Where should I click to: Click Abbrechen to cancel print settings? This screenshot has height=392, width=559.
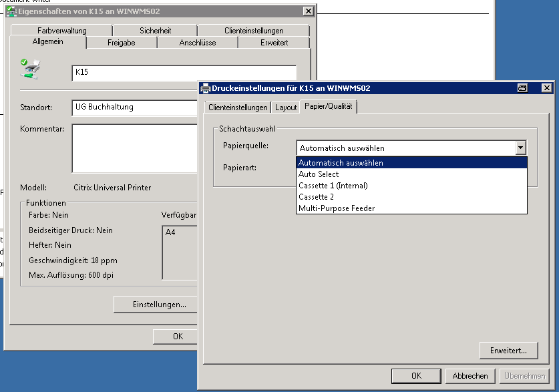470,376
